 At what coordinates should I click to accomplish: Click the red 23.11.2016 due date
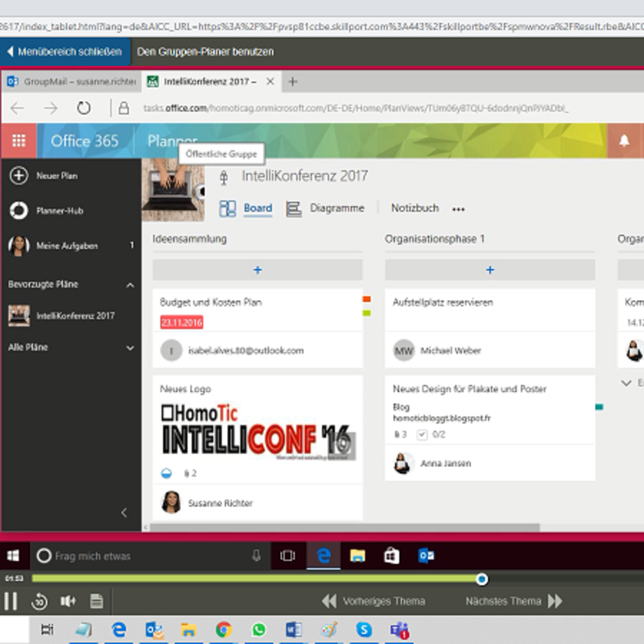point(182,323)
